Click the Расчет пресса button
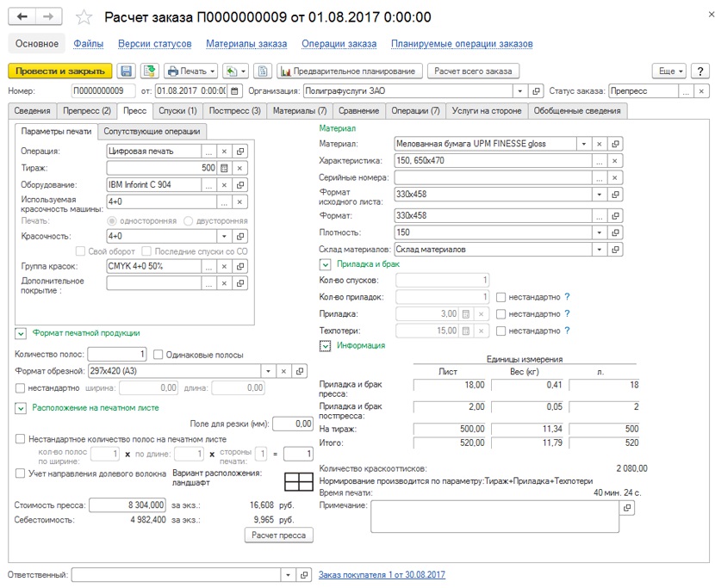 (278, 535)
